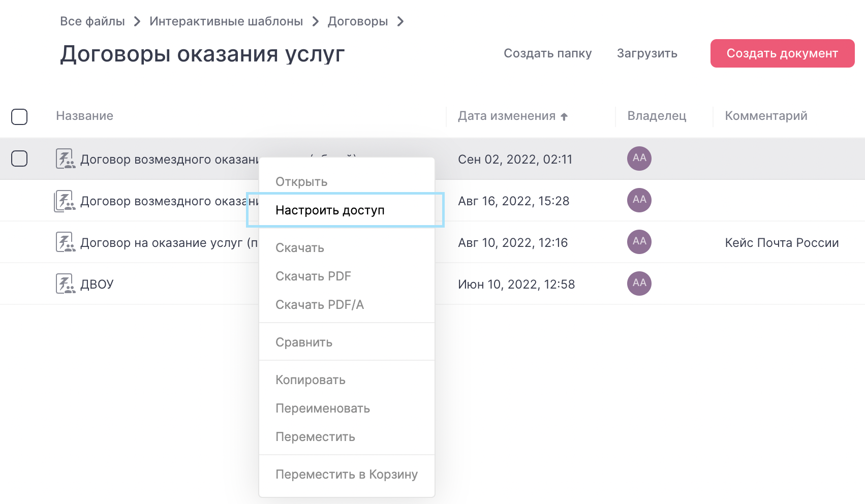Click owner avatar in the Авг 16 row

pos(639,200)
